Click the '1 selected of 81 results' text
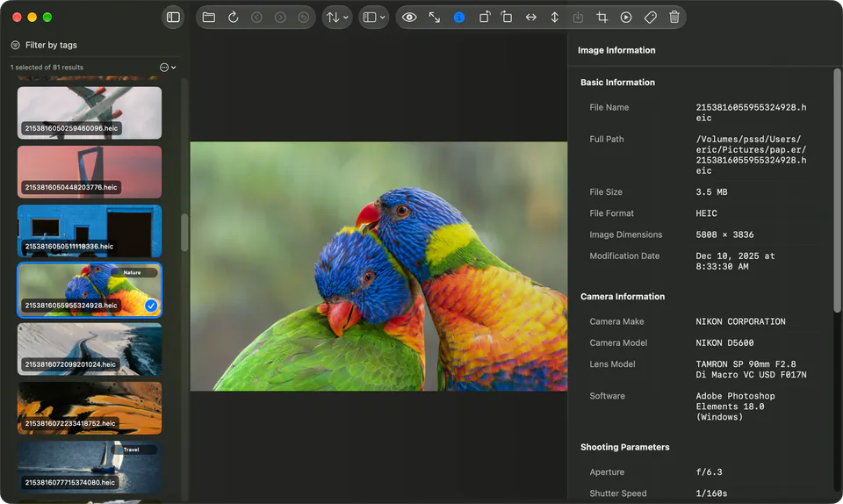Viewport: 843px width, 504px height. (47, 67)
